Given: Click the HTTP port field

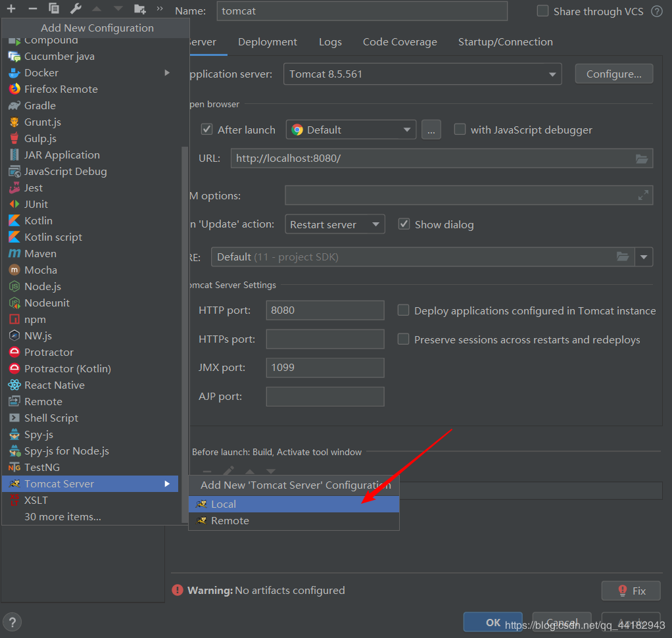Looking at the screenshot, I should click(325, 310).
